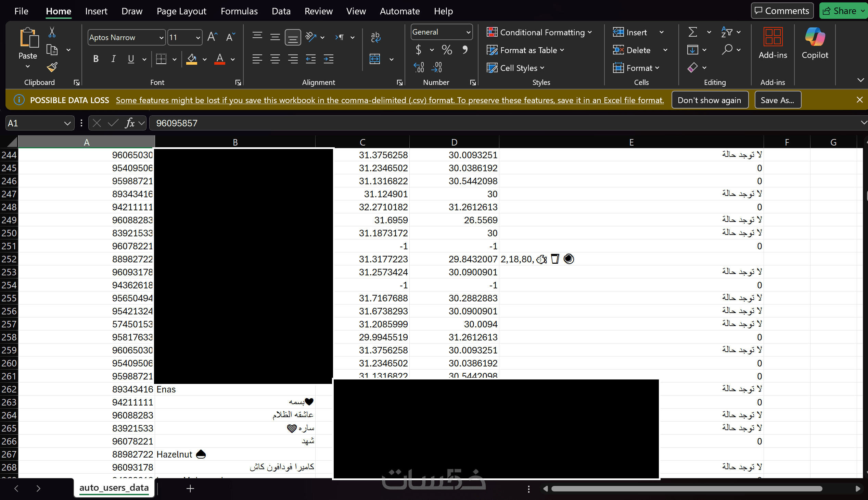
Task: Click the Save As... button
Action: point(777,100)
